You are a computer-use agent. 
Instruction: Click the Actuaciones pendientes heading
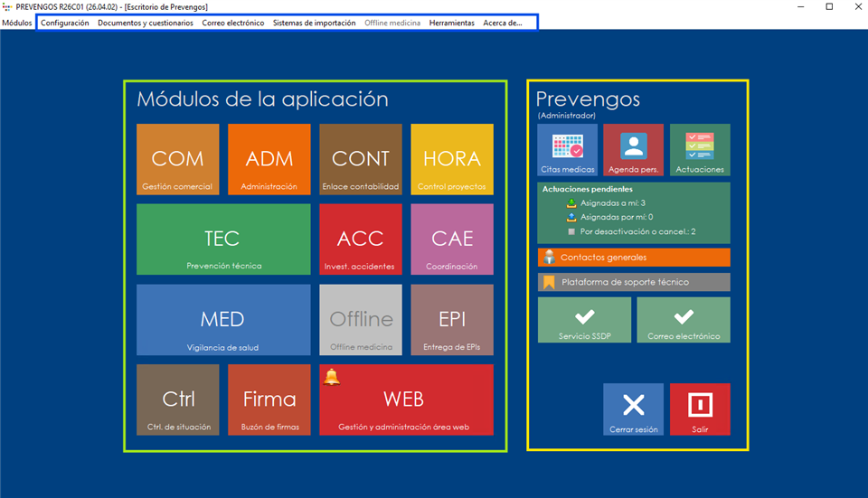588,189
